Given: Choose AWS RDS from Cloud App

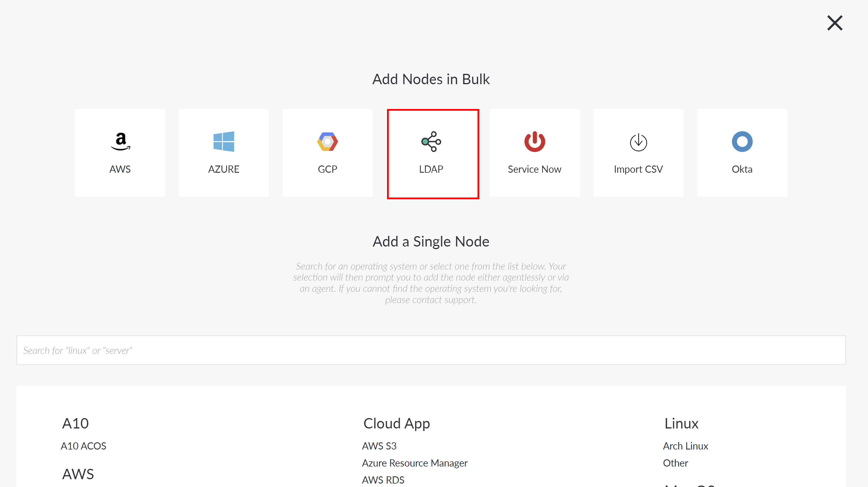Looking at the screenshot, I should [383, 480].
